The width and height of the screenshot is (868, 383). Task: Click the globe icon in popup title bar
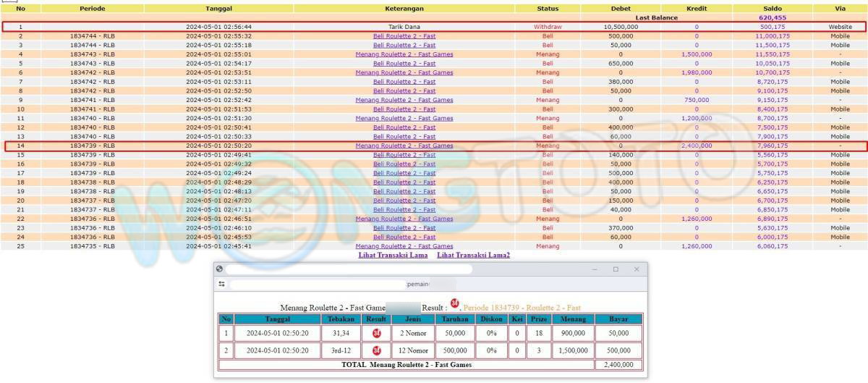pos(220,269)
